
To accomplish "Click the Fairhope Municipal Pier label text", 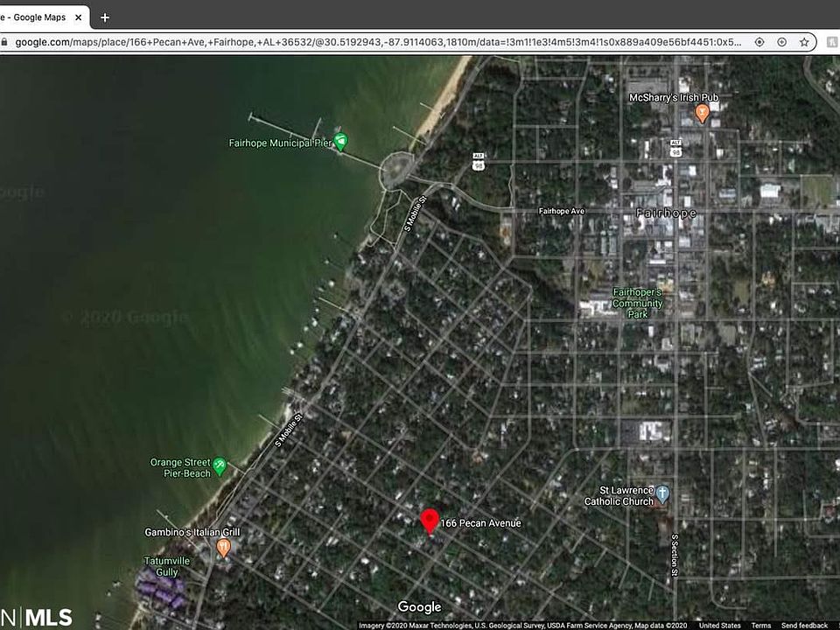I will pyautogui.click(x=280, y=143).
